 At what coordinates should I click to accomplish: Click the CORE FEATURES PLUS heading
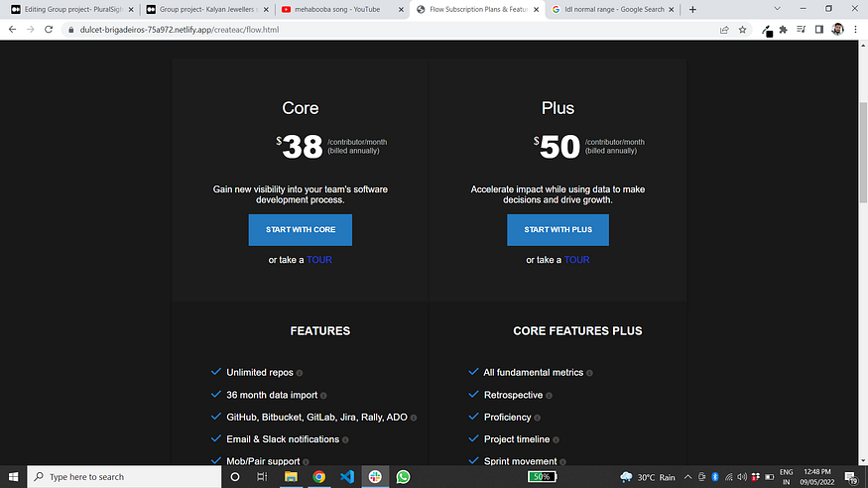point(577,331)
